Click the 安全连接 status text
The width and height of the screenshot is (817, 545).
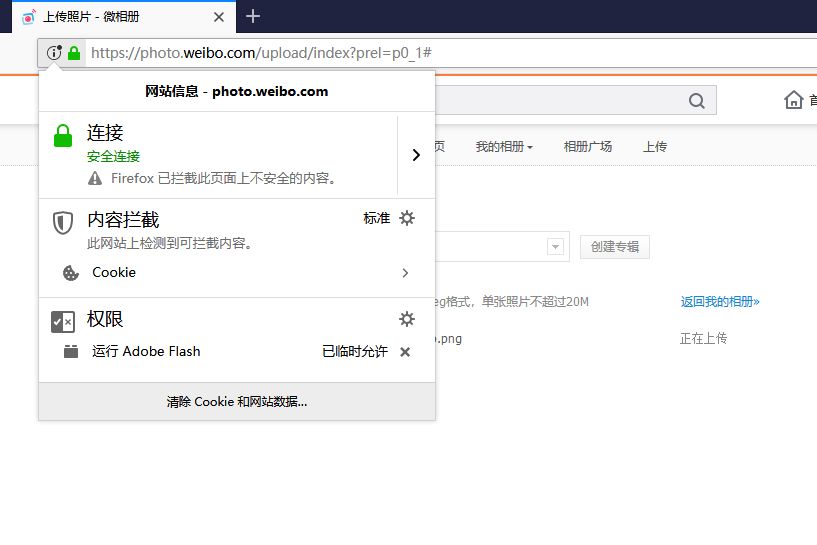click(113, 156)
